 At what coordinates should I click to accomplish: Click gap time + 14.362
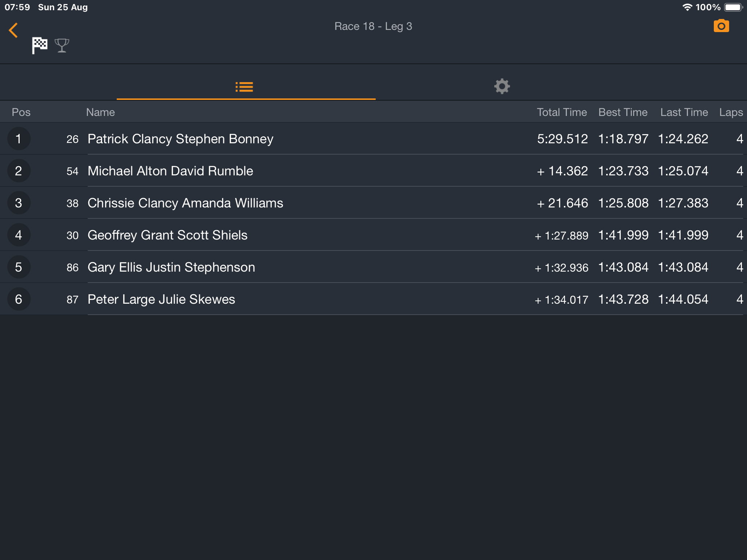pyautogui.click(x=562, y=171)
